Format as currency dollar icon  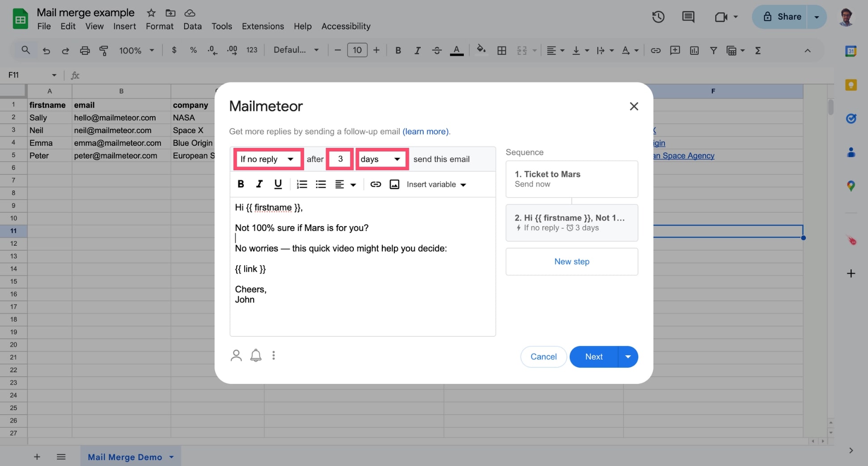174,50
